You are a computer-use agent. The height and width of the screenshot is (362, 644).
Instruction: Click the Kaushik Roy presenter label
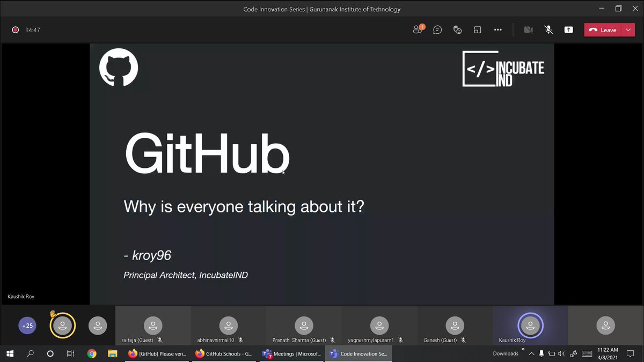tap(21, 297)
